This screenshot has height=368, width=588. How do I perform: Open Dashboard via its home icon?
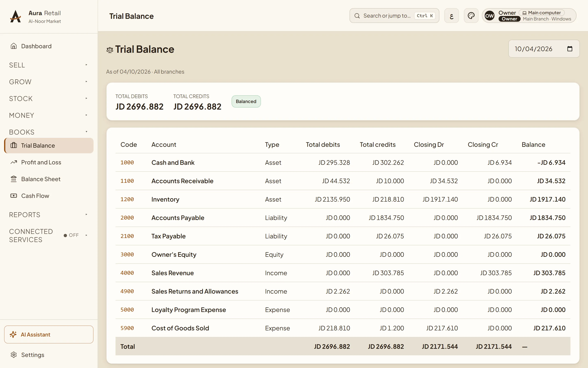click(14, 46)
